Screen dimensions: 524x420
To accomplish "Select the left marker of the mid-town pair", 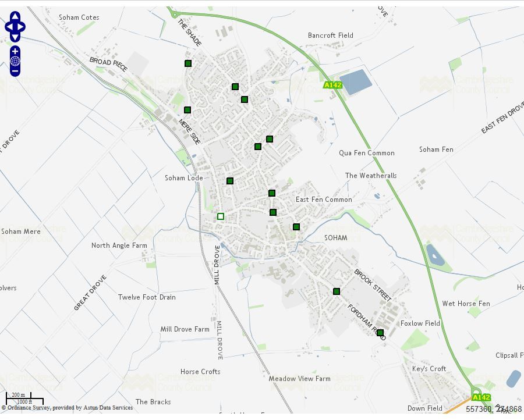I will coord(258,147).
